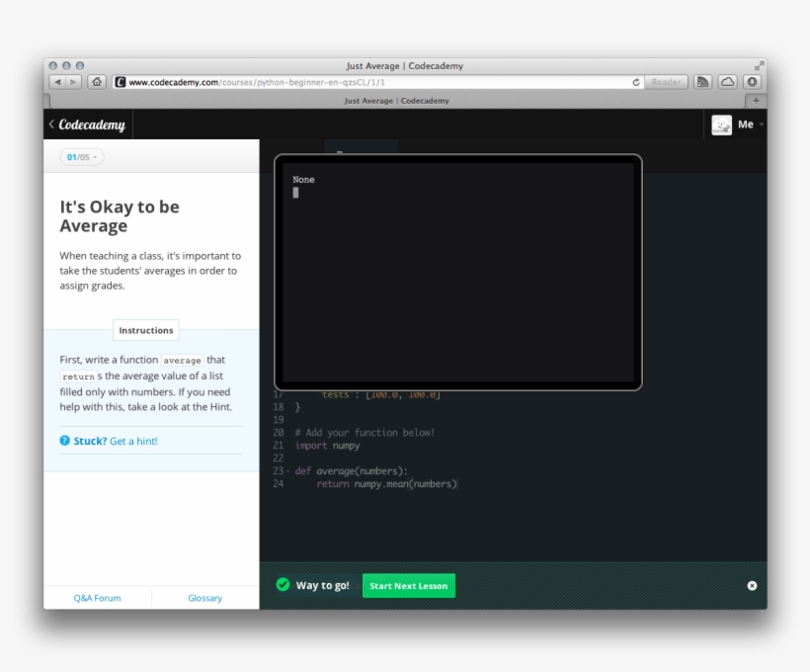This screenshot has width=810, height=672.
Task: Click the 'average' inline code word in instructions
Action: 183,361
